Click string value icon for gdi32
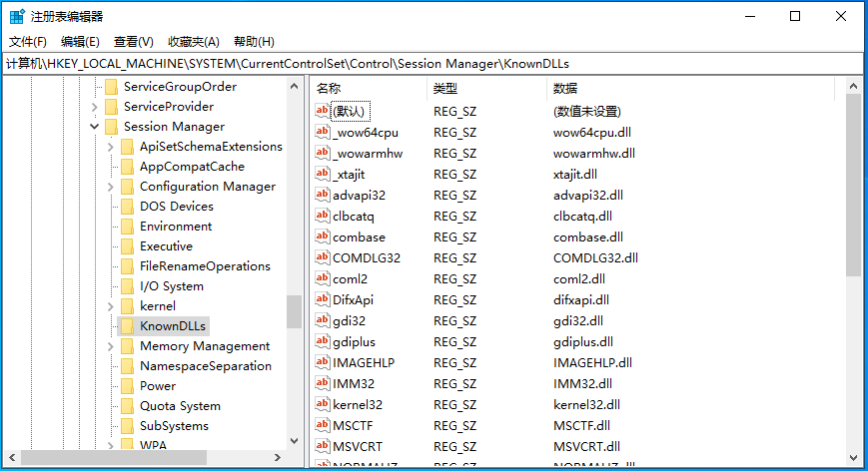The image size is (868, 471). pos(323,320)
